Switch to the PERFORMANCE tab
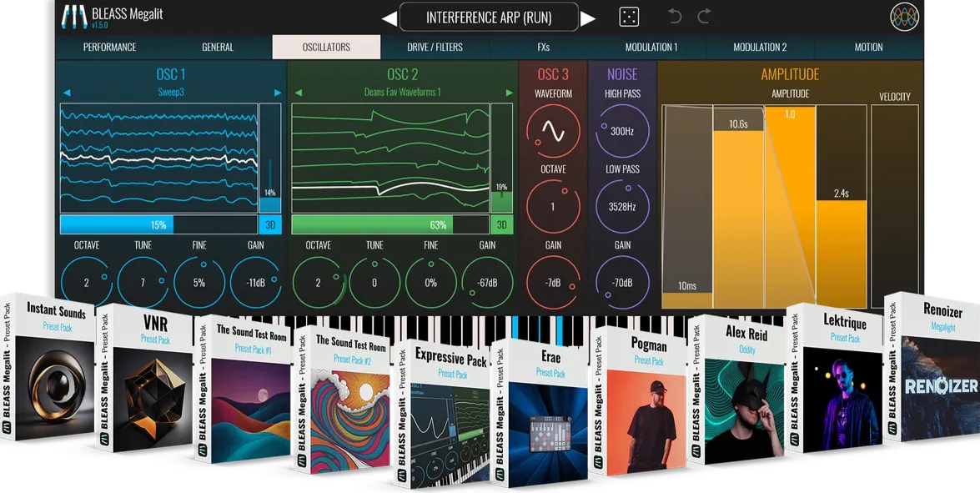 coord(109,47)
